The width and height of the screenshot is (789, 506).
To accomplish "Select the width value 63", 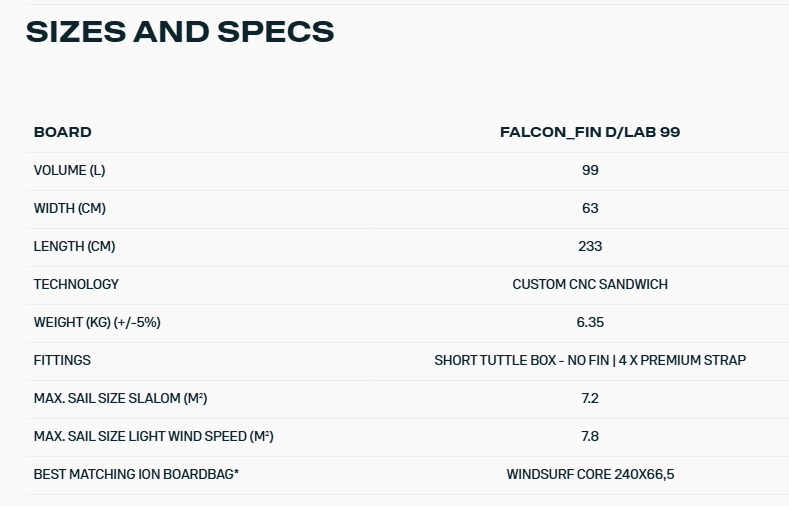I will [x=590, y=208].
